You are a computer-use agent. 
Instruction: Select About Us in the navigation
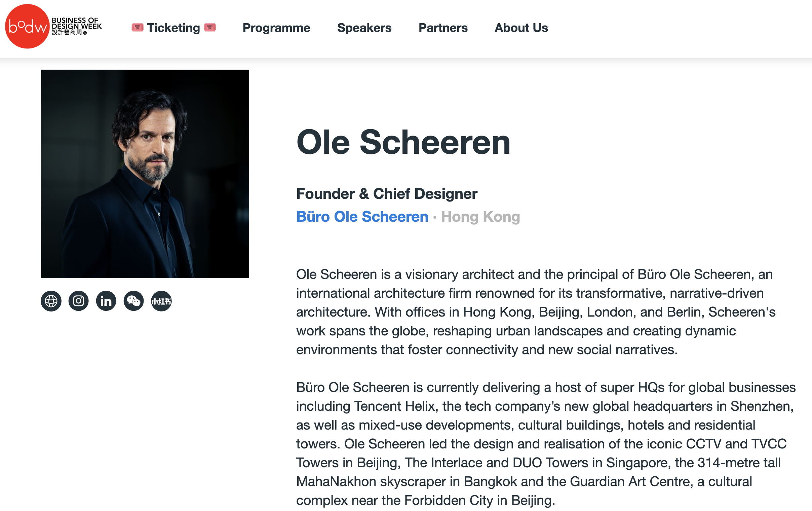(521, 28)
